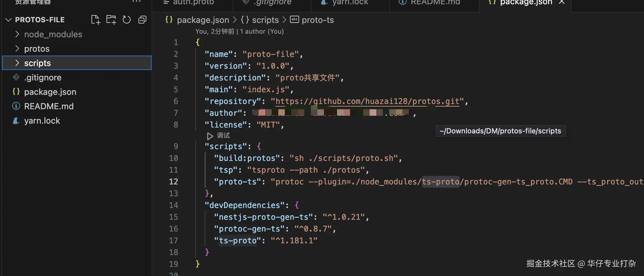Image resolution: width=644 pixels, height=276 pixels.
Task: Switch to the .gitignore editor tab
Action: click(272, 3)
